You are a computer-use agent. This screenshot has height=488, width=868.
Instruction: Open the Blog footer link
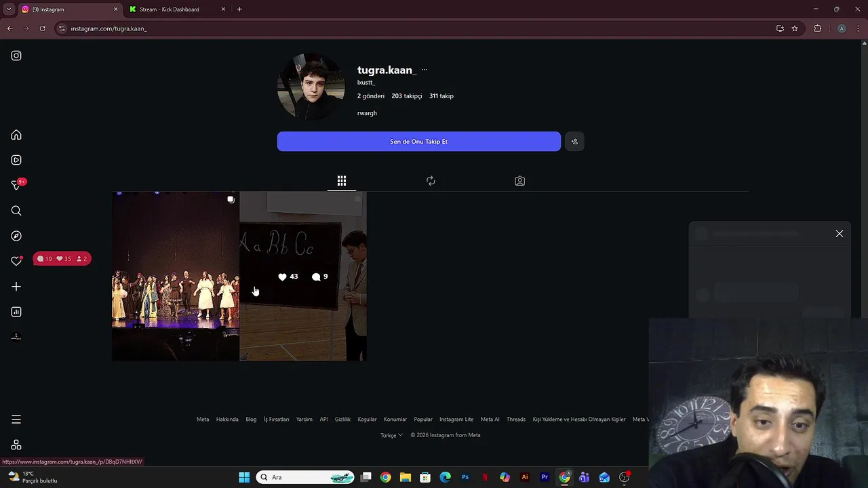click(251, 420)
